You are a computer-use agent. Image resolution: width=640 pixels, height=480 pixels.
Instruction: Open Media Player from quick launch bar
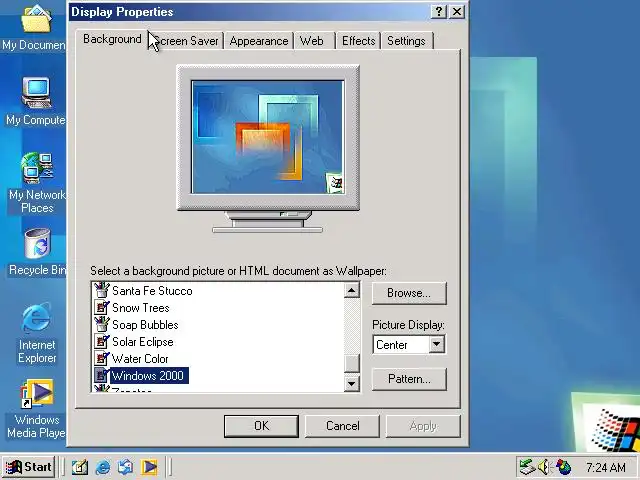149,467
